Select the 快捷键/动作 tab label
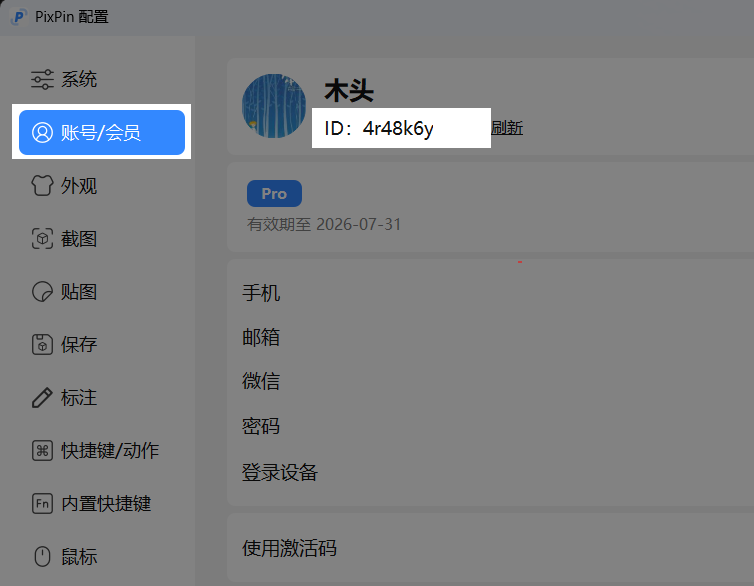The image size is (754, 586). [x=110, y=450]
